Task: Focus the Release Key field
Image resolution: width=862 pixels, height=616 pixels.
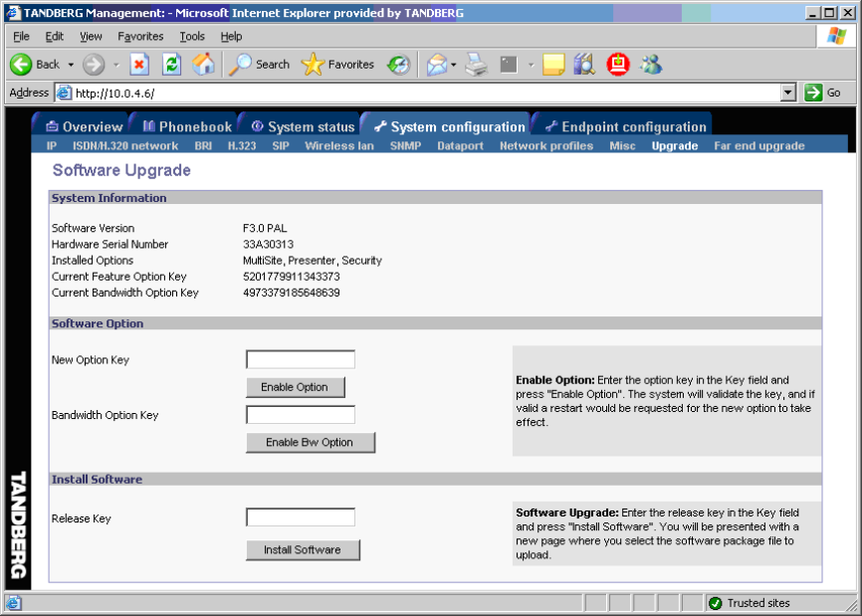Action: click(301, 517)
